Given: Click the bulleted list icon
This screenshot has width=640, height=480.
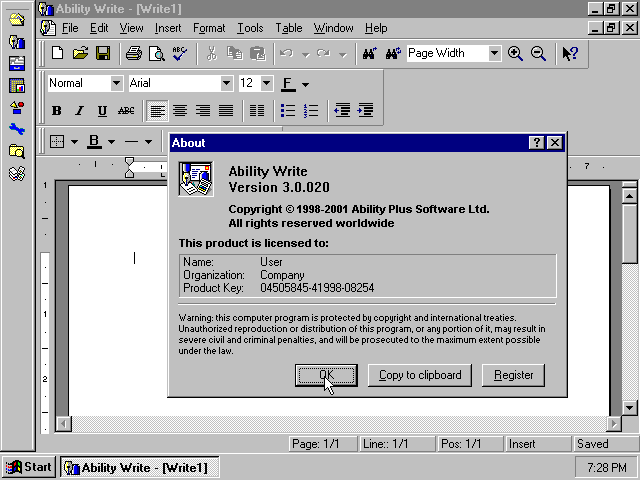Looking at the screenshot, I should 288,111.
